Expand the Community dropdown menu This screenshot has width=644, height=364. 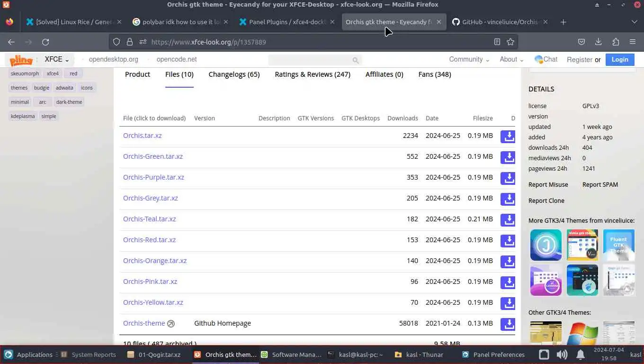click(x=469, y=59)
